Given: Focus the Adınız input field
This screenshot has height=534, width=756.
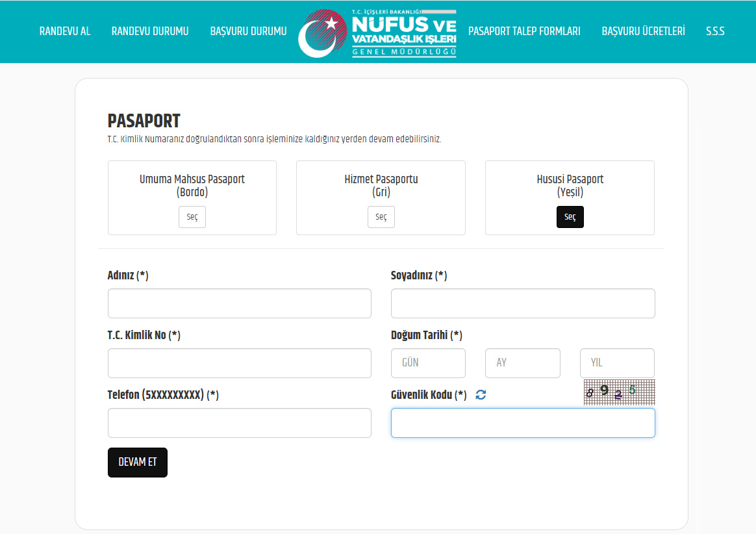Looking at the screenshot, I should click(239, 303).
